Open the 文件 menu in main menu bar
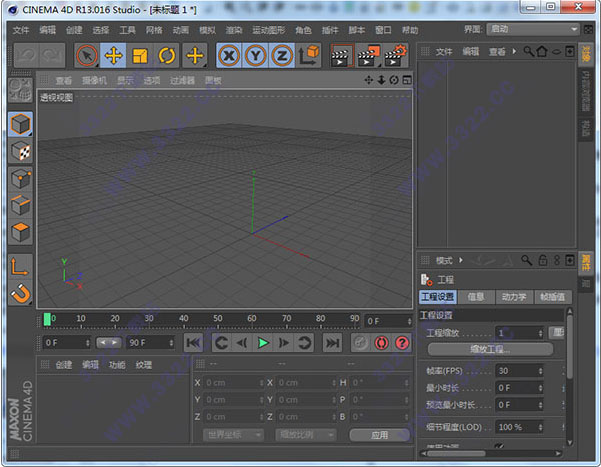This screenshot has width=601, height=467. [x=21, y=30]
